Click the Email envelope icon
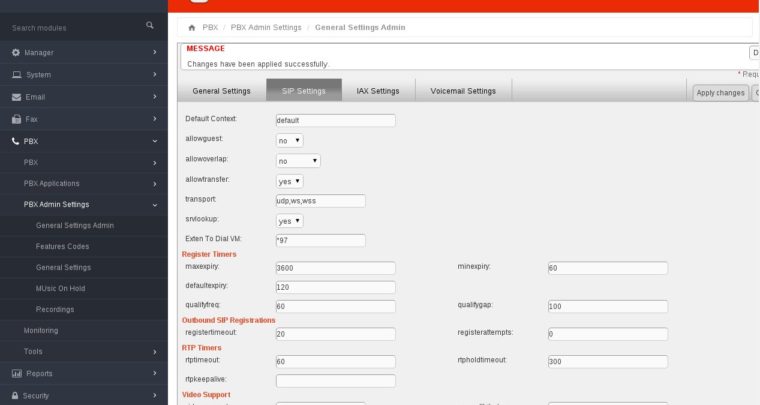760x405 pixels. 16,97
